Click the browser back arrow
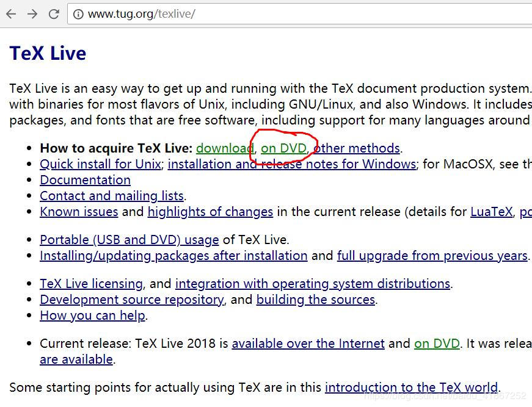 point(11,14)
